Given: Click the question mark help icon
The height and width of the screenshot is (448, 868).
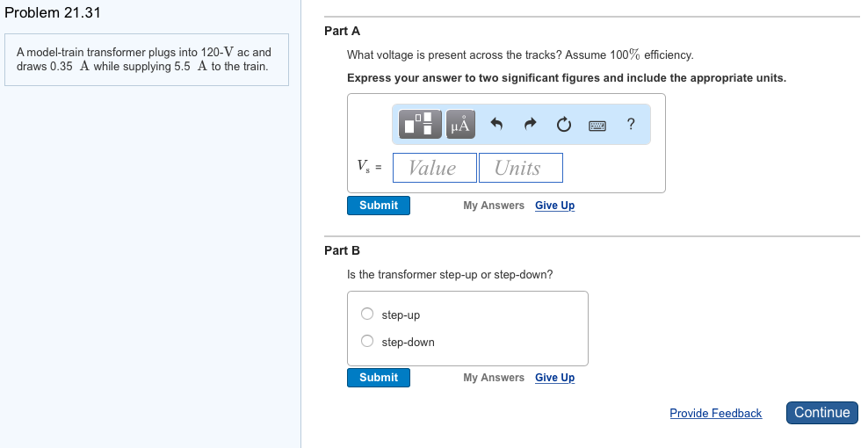Looking at the screenshot, I should click(x=631, y=125).
